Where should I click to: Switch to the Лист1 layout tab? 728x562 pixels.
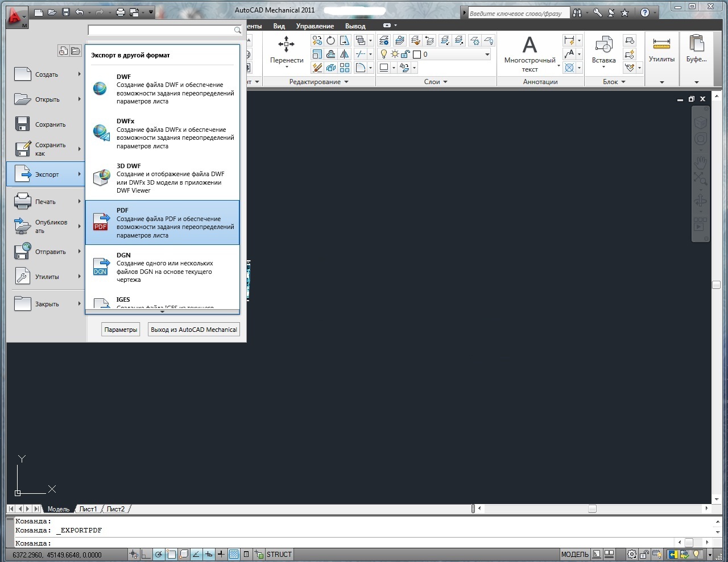88,509
